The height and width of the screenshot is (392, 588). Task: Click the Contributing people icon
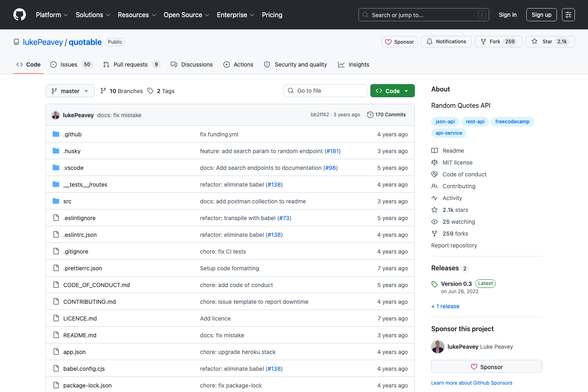tap(434, 186)
